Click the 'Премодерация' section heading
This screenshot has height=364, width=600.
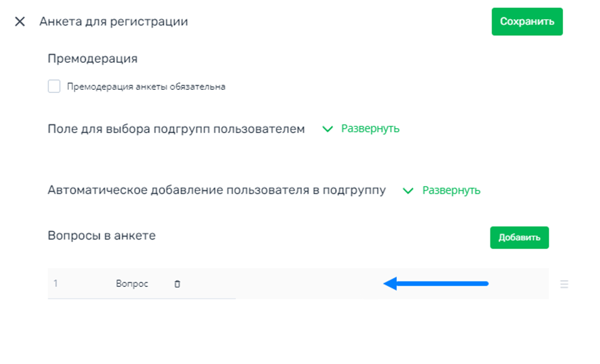(x=92, y=59)
